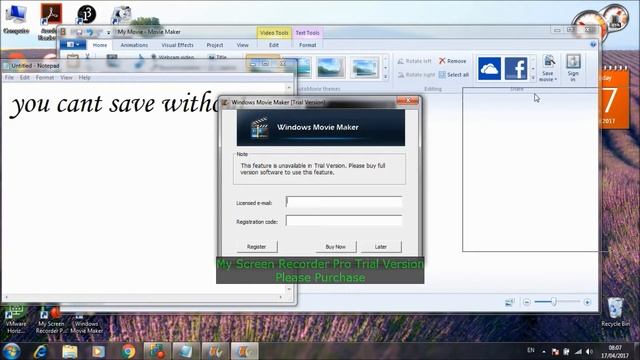Select the Computer desktop icon
This screenshot has height=360, width=640.
click(x=16, y=19)
